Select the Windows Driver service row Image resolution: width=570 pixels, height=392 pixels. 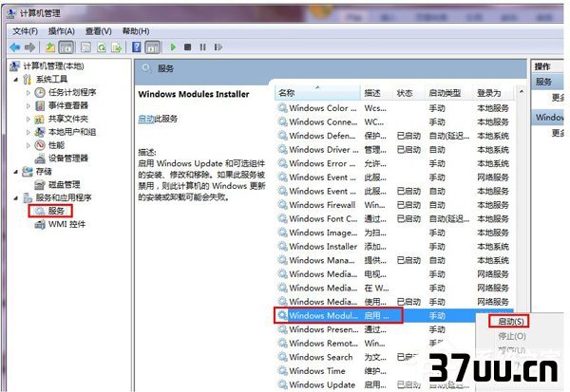point(394,150)
